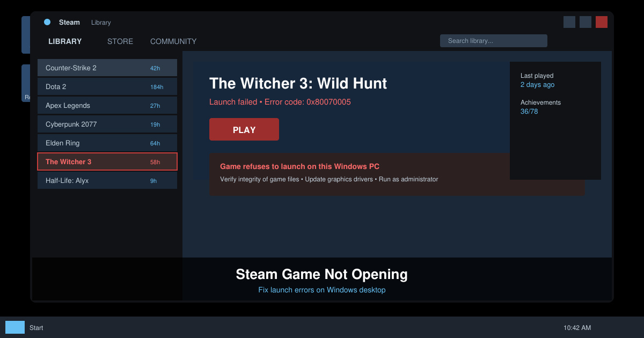This screenshot has width=644, height=338.
Task: Click the 184h playtime for Dota 2
Action: point(157,87)
